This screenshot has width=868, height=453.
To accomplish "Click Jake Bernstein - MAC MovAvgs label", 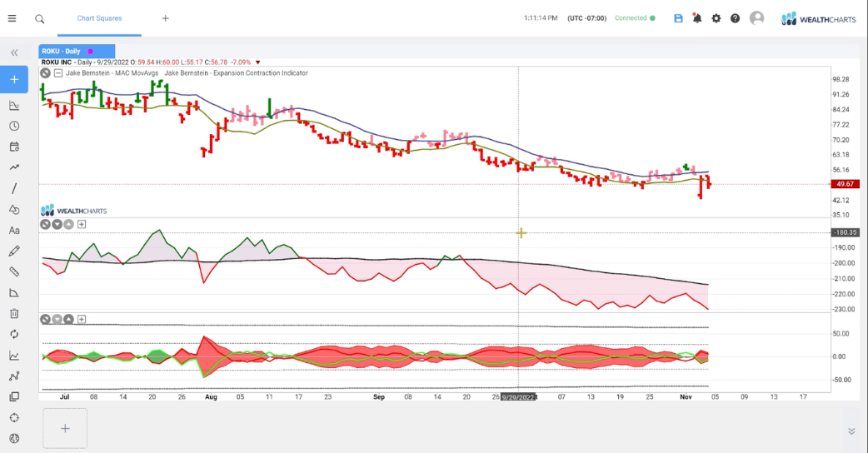I will [x=112, y=73].
